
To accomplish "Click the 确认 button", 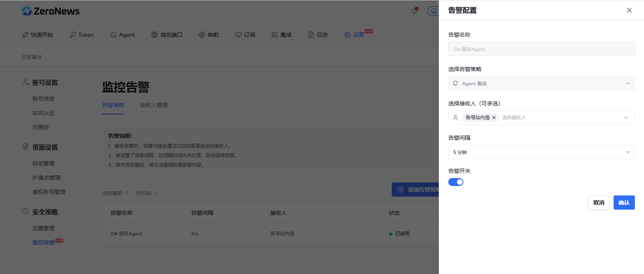I will click(624, 203).
